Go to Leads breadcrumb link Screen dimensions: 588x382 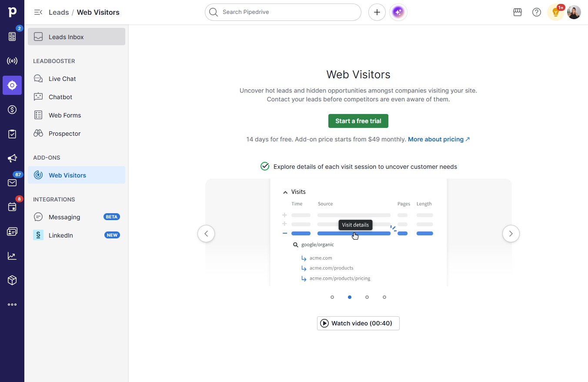pos(59,12)
